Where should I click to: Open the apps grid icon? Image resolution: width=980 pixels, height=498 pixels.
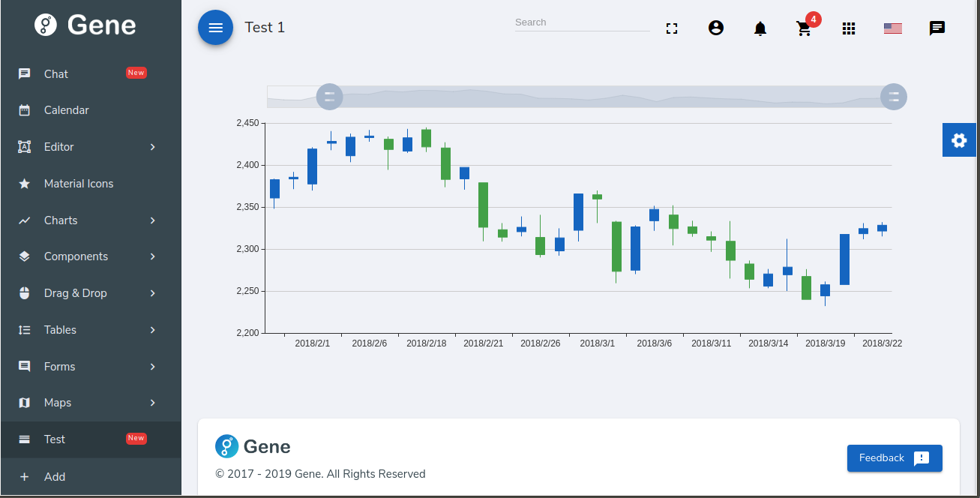point(849,28)
